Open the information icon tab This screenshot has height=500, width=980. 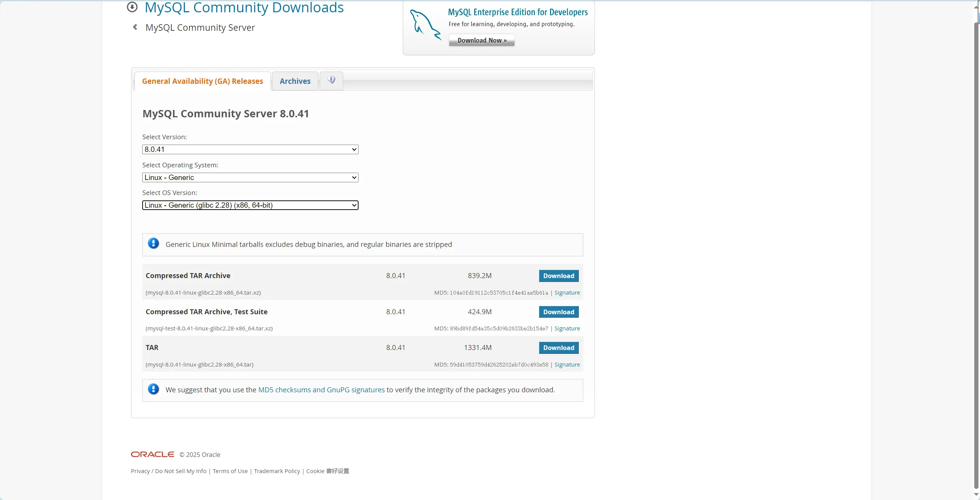coord(331,80)
